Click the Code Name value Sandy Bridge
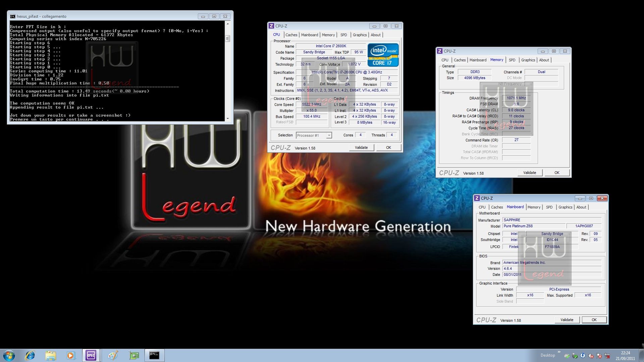The width and height of the screenshot is (644, 362). [x=314, y=52]
